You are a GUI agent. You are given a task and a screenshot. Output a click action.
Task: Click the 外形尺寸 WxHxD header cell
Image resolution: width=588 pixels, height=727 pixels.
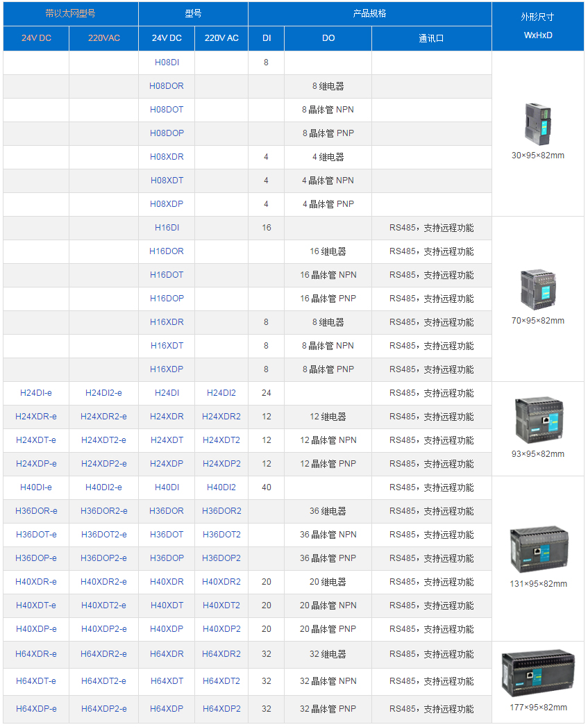pos(538,26)
